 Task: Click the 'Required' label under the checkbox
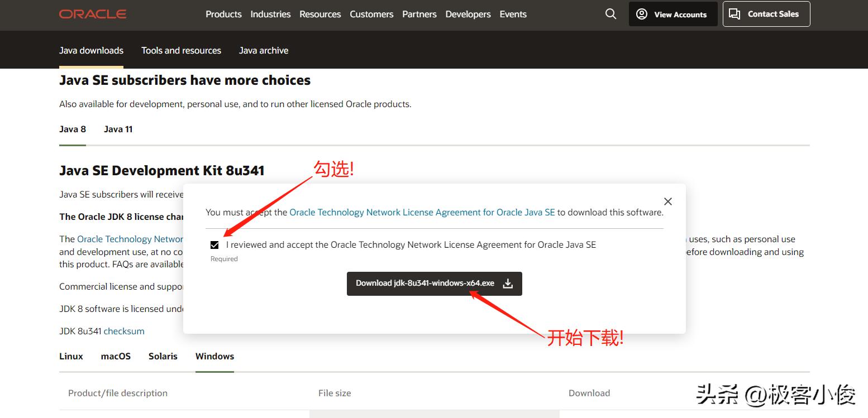pyautogui.click(x=224, y=259)
